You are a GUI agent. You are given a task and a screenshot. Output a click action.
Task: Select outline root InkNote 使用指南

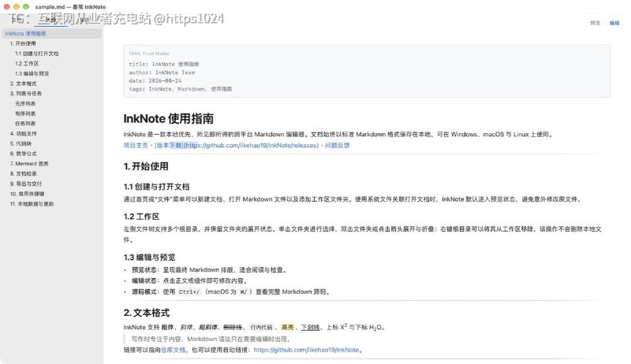[51, 33]
